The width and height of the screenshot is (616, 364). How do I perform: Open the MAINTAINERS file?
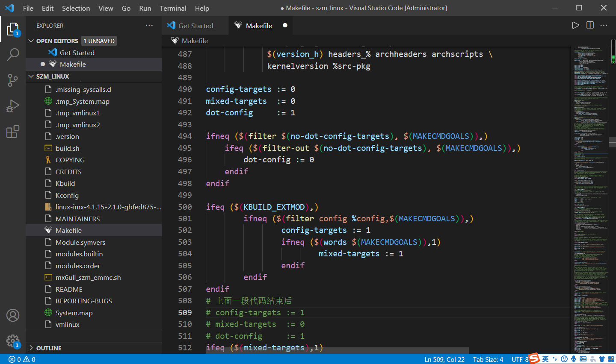[x=94, y=219]
